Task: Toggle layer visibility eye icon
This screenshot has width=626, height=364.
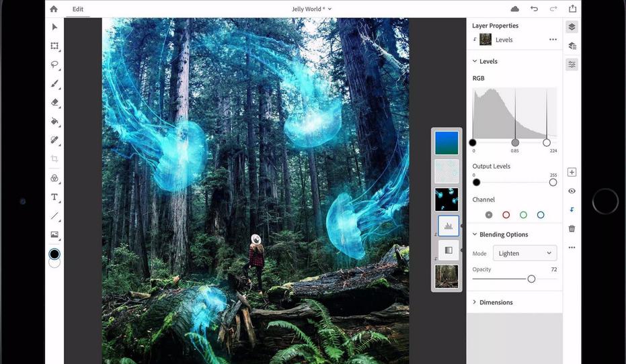Action: [x=572, y=191]
